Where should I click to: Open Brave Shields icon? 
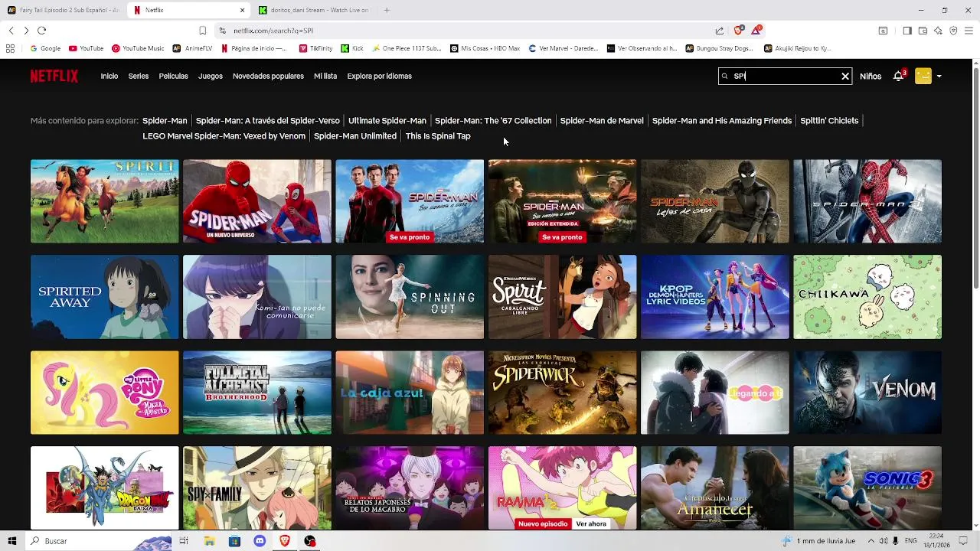coord(738,31)
